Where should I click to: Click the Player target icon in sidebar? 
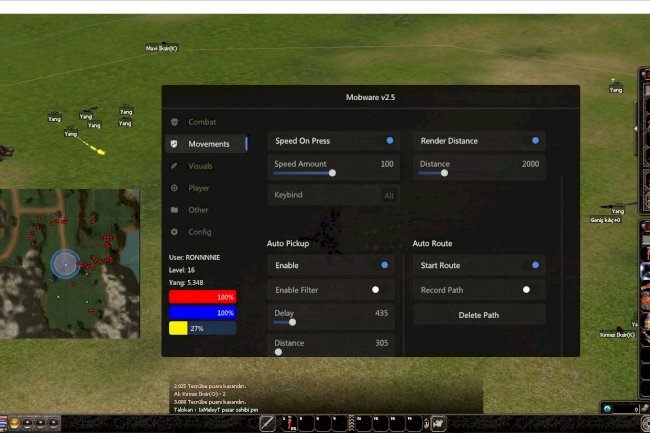(175, 188)
